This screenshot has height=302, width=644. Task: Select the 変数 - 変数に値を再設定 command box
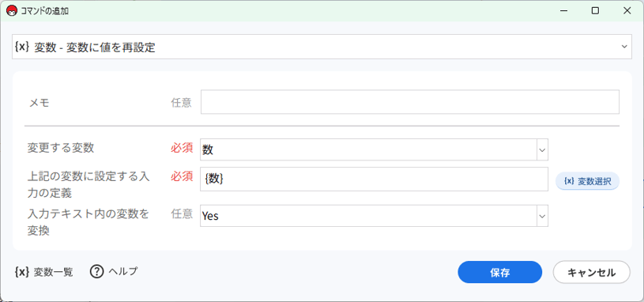pos(322,47)
